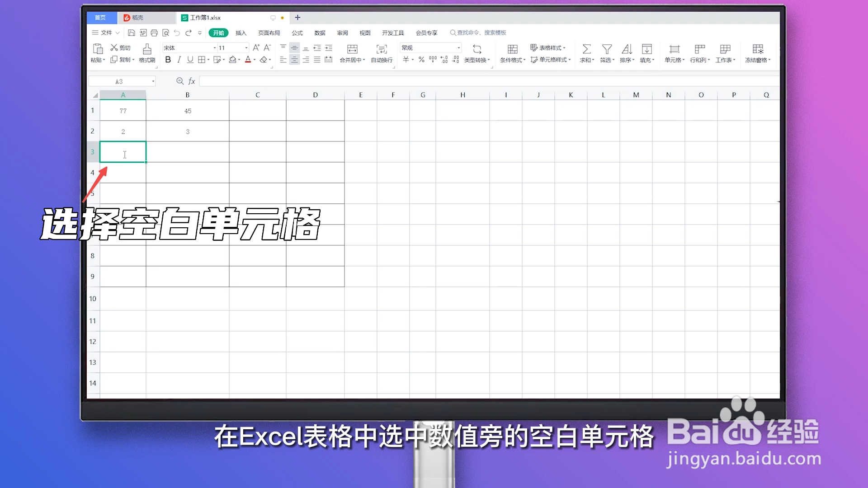
Task: Select cell B2 containing the value 3
Action: tap(188, 131)
